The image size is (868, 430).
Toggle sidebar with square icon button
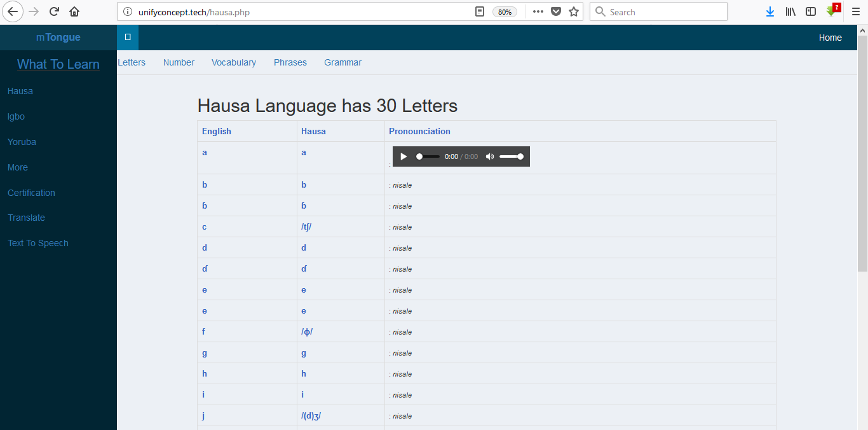pos(128,38)
